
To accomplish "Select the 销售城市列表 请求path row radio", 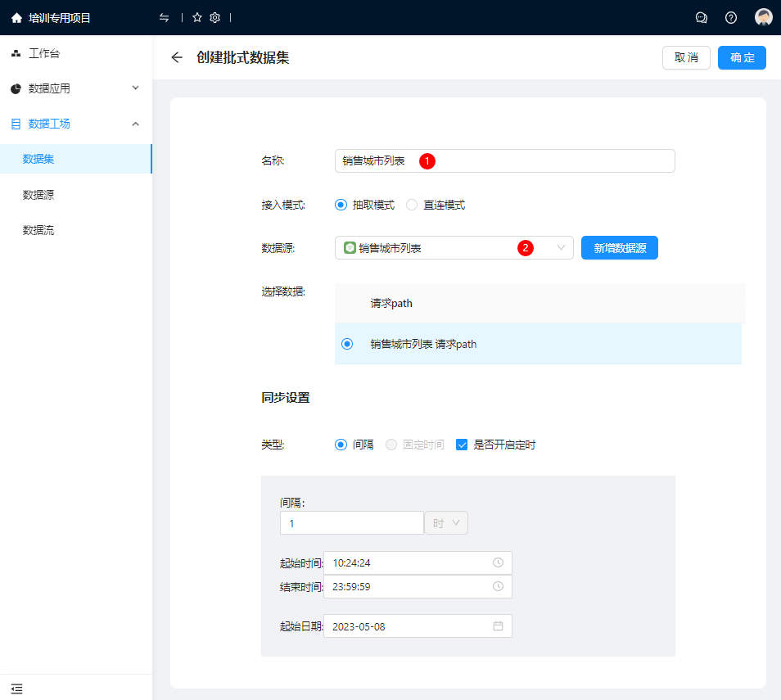I will (347, 344).
